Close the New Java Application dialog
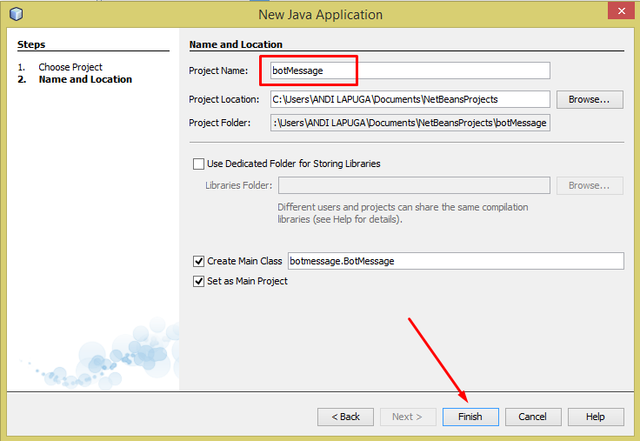This screenshot has width=640, height=441. 621,11
